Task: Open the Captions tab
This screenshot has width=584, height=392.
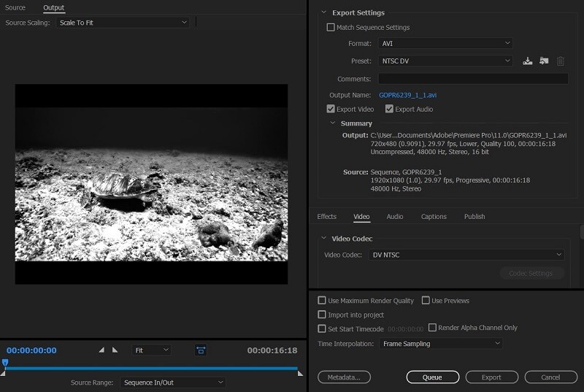Action: point(434,216)
